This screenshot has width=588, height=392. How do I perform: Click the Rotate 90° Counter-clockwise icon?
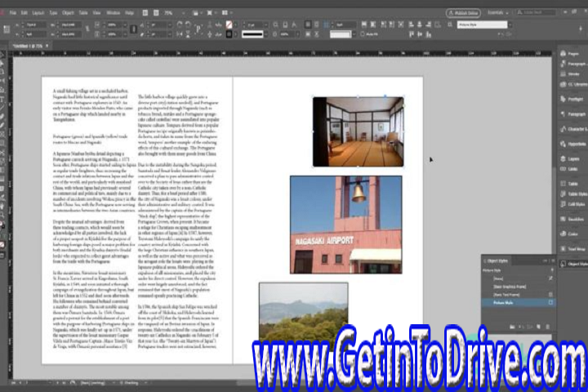click(x=188, y=24)
